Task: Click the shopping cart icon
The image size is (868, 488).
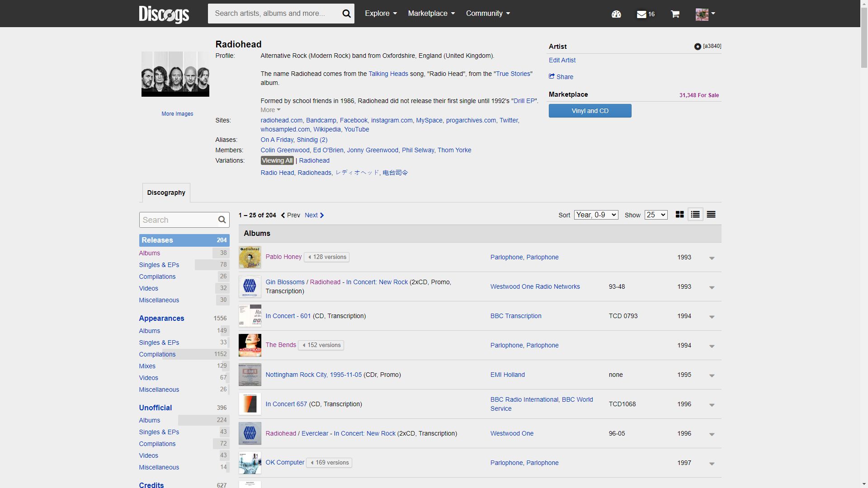Action: [x=675, y=14]
